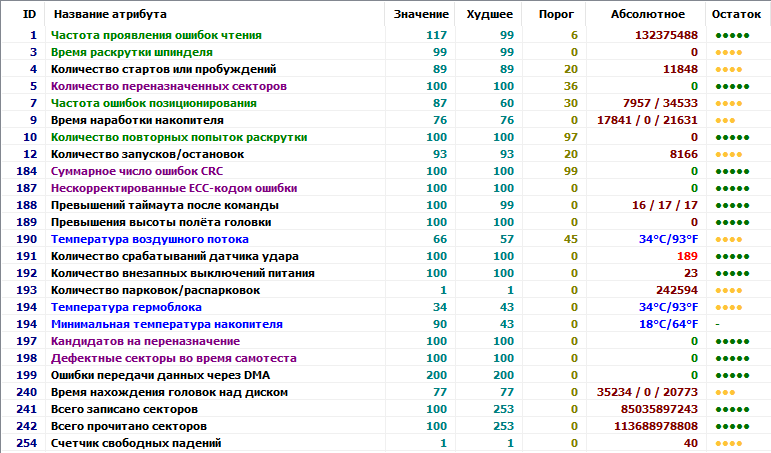
Task: Select Количество стартов или пробуждений row
Action: tap(386, 69)
